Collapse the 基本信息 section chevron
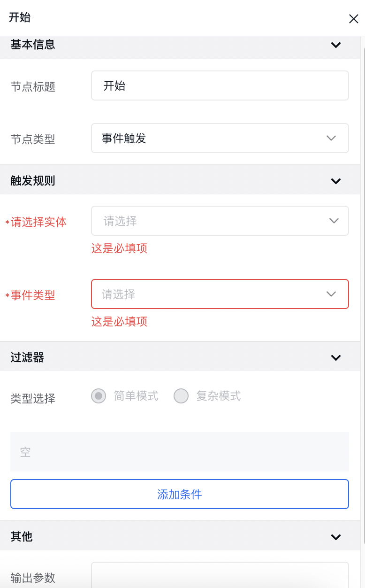The image size is (365, 588). [336, 45]
